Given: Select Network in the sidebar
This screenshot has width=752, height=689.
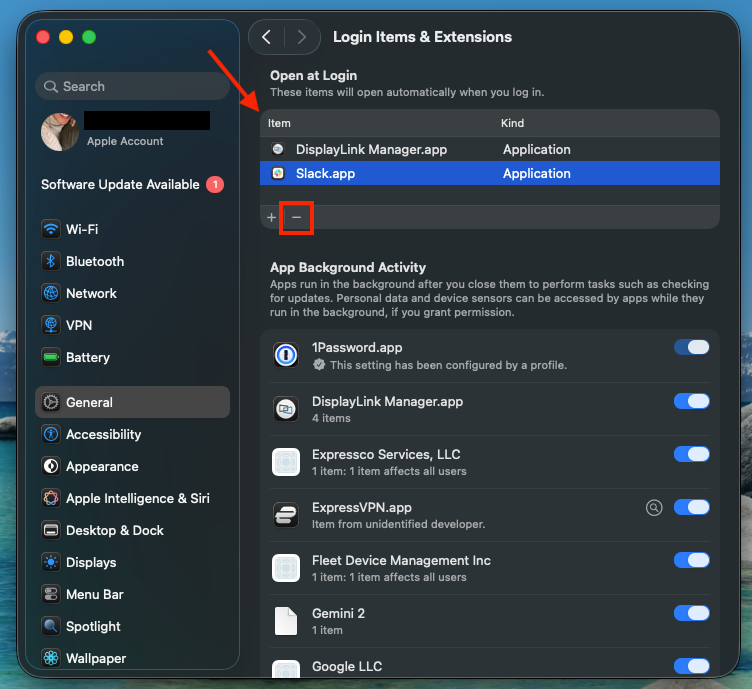Looking at the screenshot, I should coord(132,293).
